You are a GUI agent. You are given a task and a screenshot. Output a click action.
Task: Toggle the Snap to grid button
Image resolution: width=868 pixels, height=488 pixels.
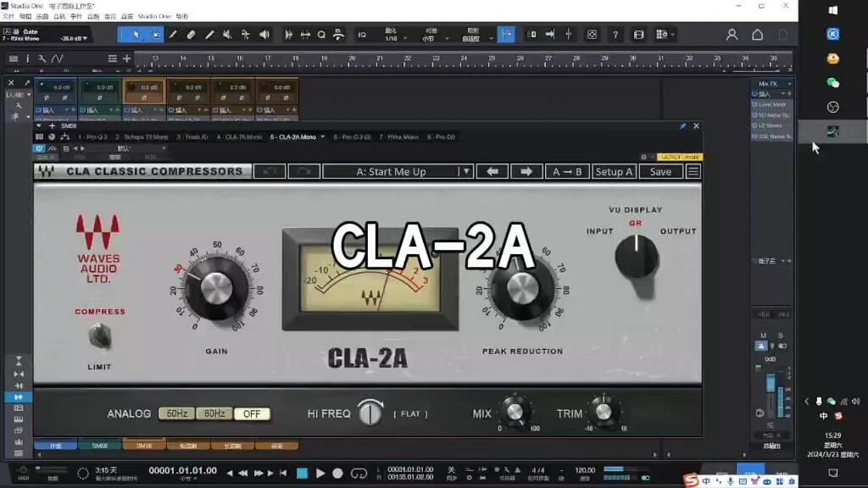[x=506, y=34]
